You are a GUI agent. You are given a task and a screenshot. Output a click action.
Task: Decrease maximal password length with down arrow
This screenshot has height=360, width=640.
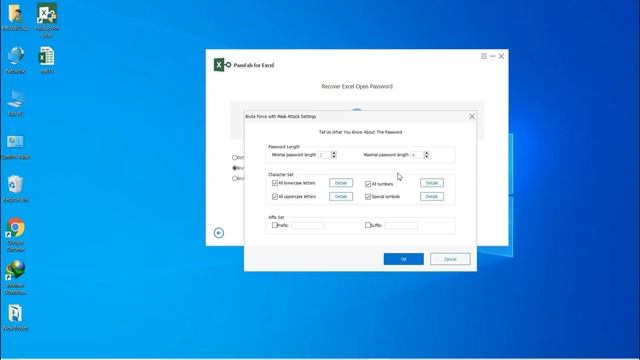tap(427, 156)
